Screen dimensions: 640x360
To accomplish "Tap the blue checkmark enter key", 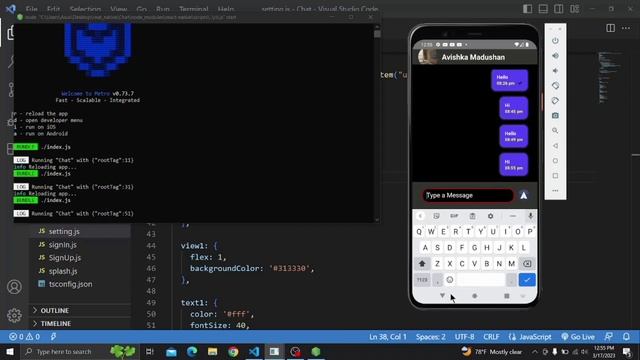I will coord(527,280).
